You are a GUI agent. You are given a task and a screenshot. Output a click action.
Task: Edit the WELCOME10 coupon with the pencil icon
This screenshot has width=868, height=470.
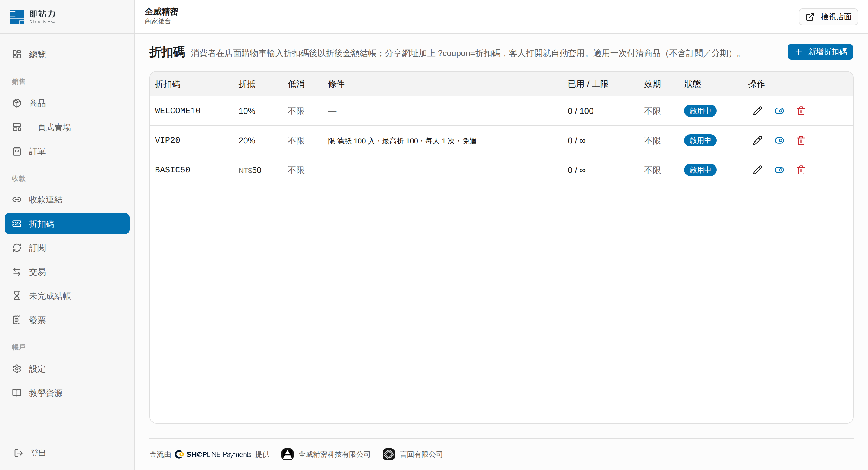click(x=757, y=111)
